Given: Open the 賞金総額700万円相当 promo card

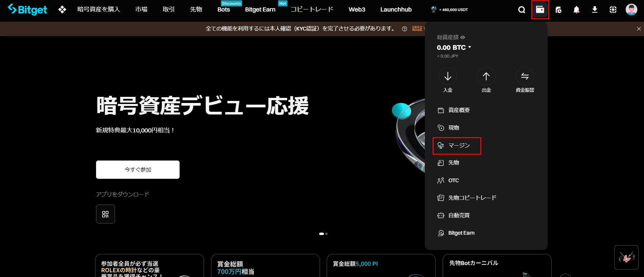Looking at the screenshot, I should tap(266, 265).
